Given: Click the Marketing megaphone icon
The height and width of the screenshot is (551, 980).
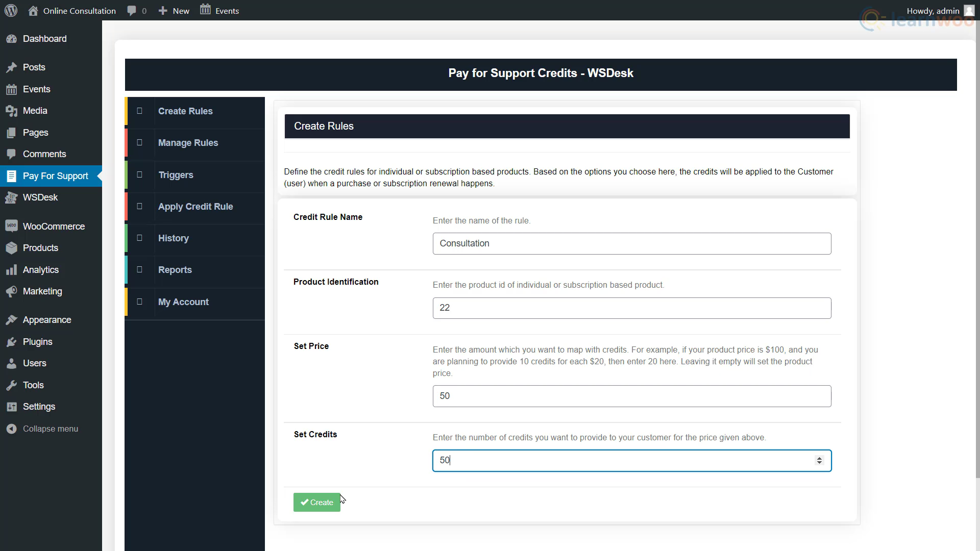Looking at the screenshot, I should pyautogui.click(x=11, y=291).
